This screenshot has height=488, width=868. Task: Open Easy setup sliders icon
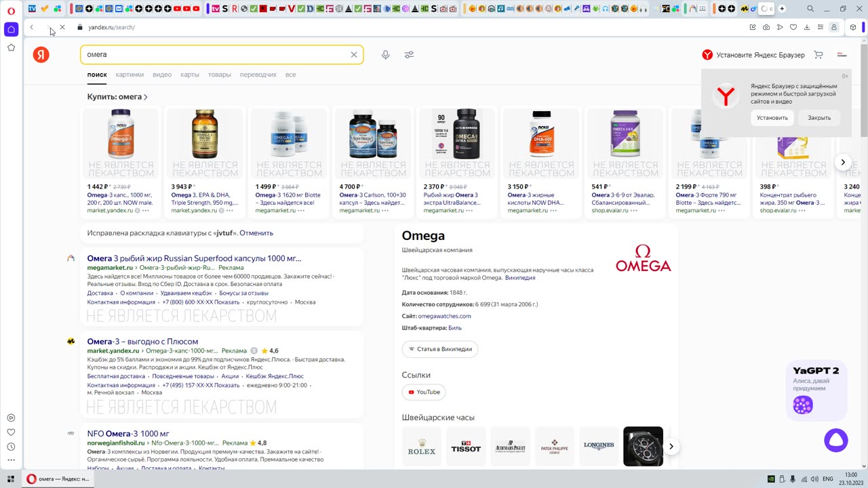pyautogui.click(x=821, y=27)
